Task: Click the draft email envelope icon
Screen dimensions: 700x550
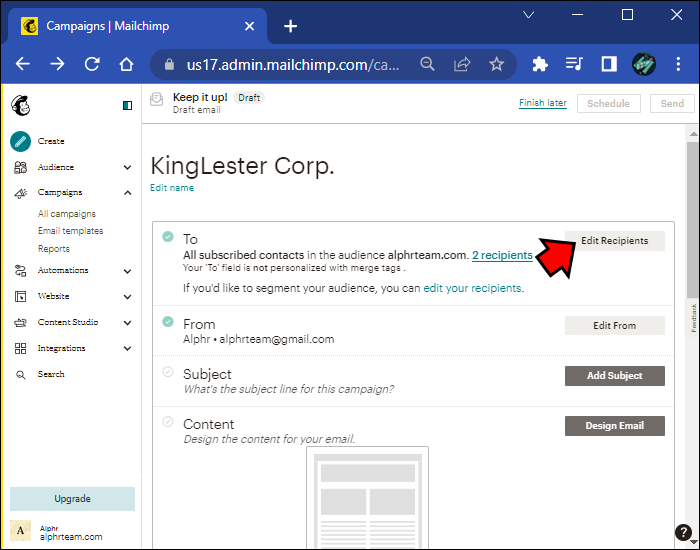Action: 156,99
